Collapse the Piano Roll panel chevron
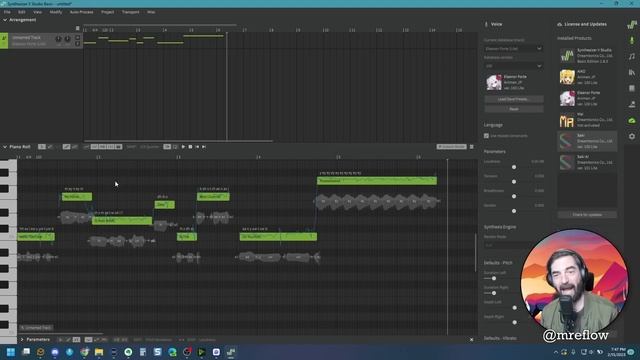The height and width of the screenshot is (360, 640). click(5, 147)
